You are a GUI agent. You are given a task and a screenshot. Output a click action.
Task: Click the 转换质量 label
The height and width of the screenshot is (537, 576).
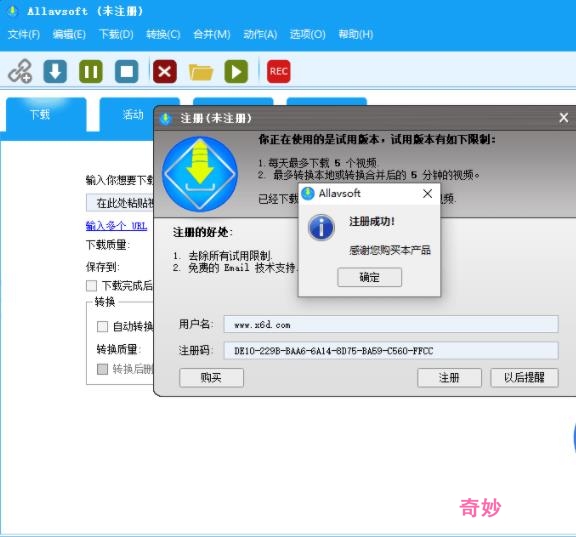point(119,349)
